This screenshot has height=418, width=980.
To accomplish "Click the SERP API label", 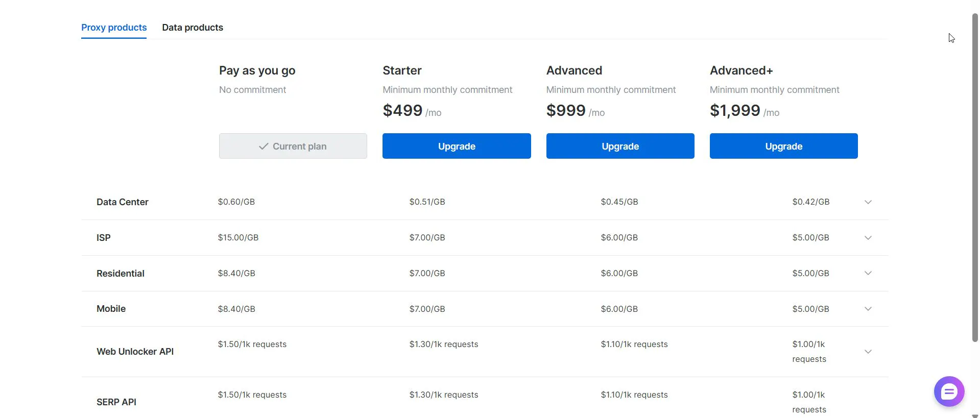I will pyautogui.click(x=116, y=402).
